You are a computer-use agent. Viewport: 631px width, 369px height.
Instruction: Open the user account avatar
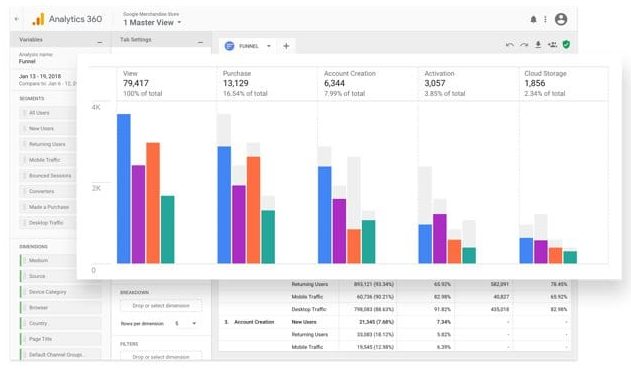pos(561,19)
